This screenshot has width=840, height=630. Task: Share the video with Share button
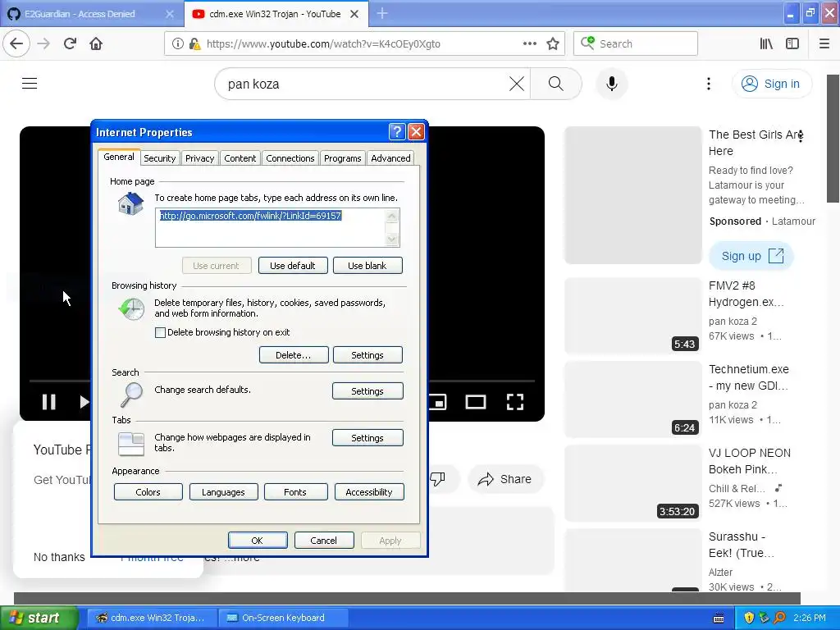(505, 479)
